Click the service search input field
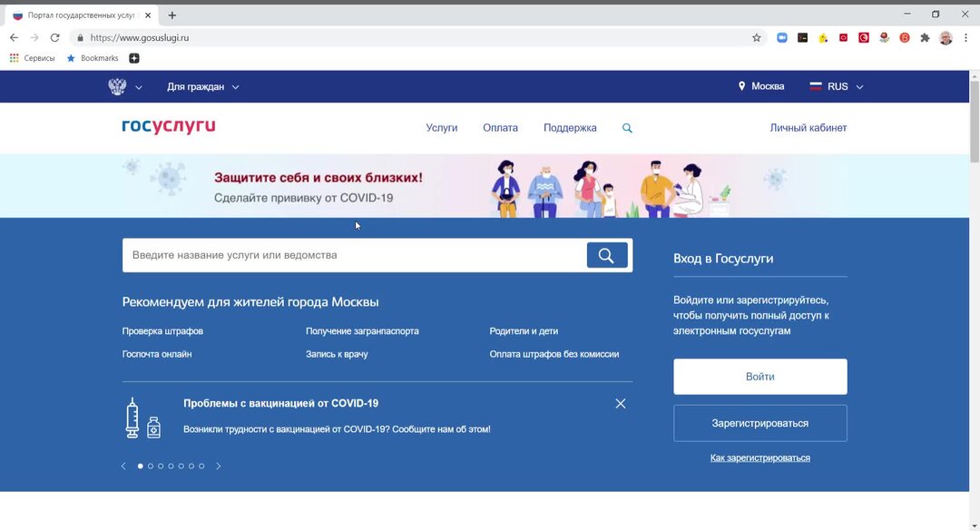980x531 pixels. click(354, 255)
